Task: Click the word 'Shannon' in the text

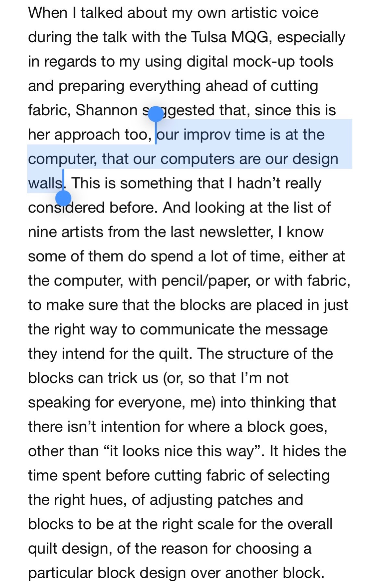Action: click(106, 110)
